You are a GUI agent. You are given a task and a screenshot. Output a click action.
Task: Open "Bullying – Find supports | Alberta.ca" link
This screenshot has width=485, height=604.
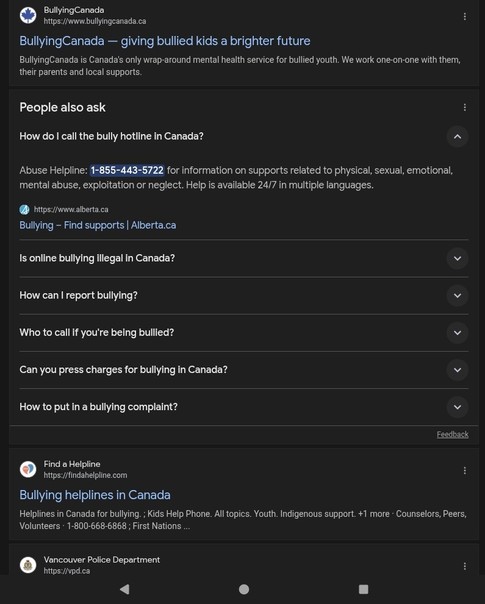(98, 225)
